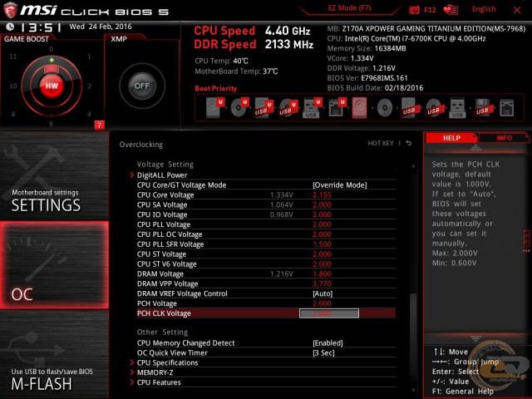The width and height of the screenshot is (532, 399).
Task: Switch to the INFO tab
Action: pos(504,138)
